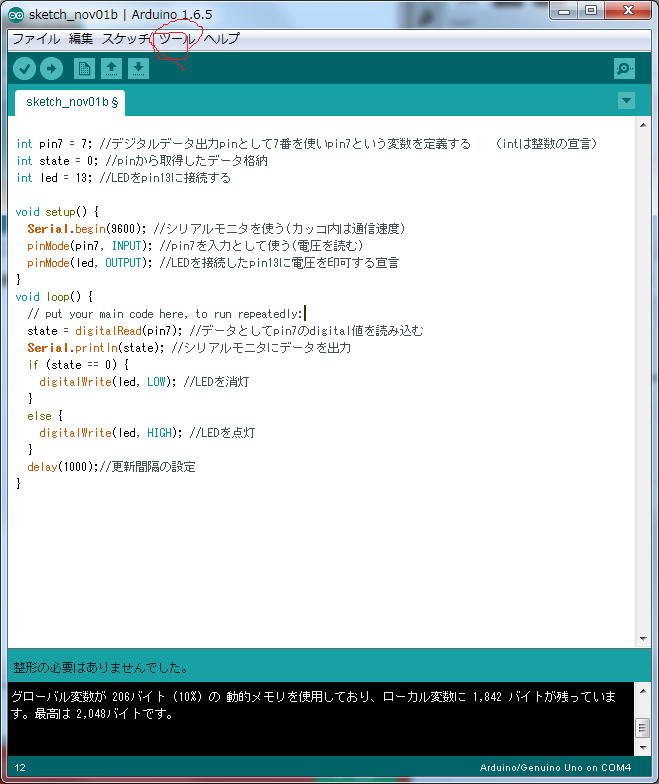Save the sketch with the Save icon
The width and height of the screenshot is (659, 784).
coord(138,68)
